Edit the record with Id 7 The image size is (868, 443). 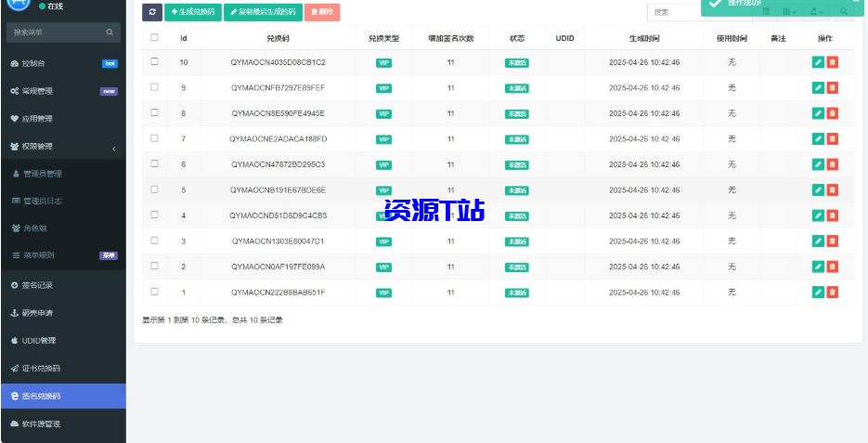click(818, 138)
